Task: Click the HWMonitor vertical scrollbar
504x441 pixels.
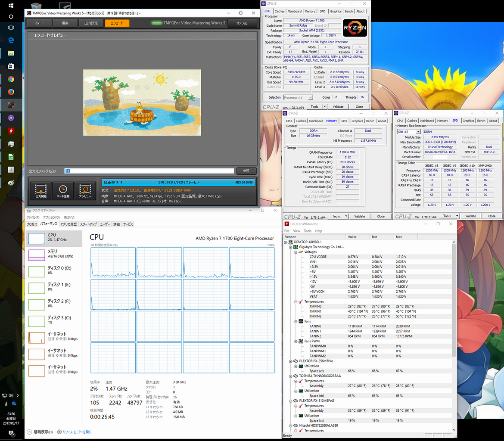Action: coord(454,336)
